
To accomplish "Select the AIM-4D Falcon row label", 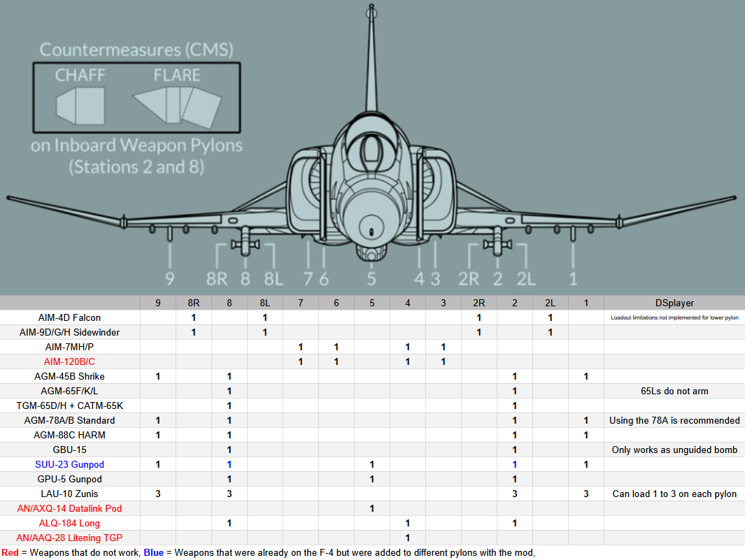I will pyautogui.click(x=70, y=317).
